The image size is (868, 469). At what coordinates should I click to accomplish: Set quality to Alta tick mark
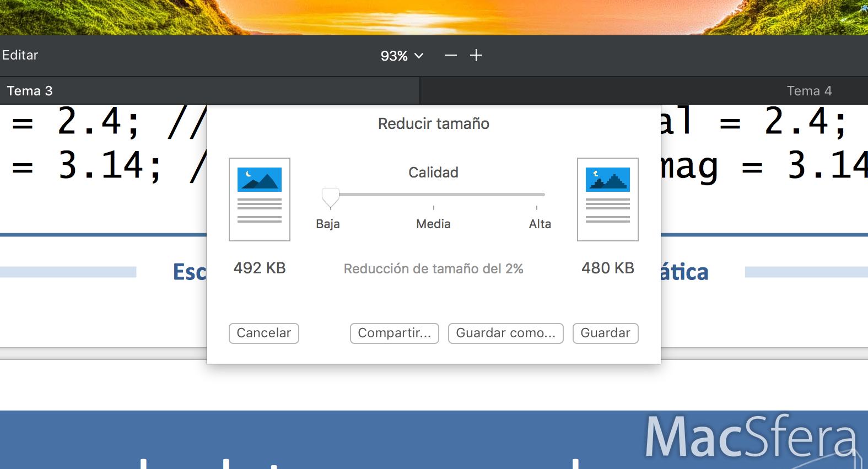point(537,207)
